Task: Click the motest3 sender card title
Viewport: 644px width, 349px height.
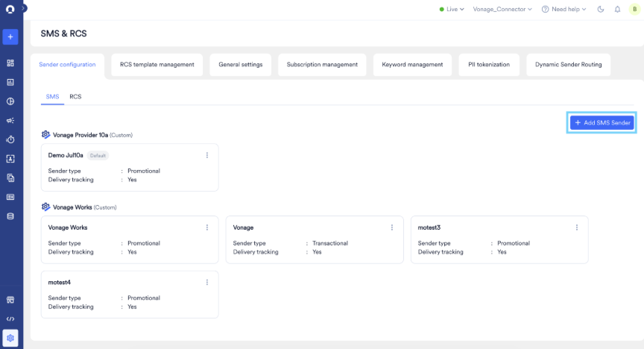Action: [429, 227]
